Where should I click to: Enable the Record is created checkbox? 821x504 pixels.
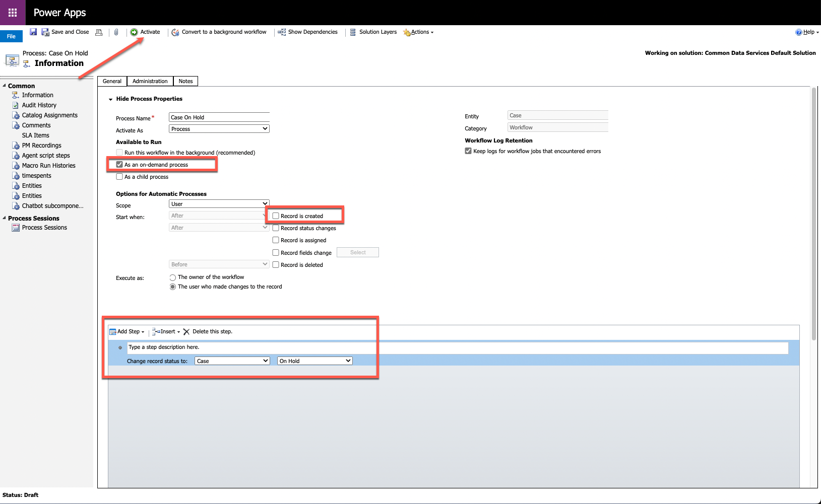[x=276, y=215]
